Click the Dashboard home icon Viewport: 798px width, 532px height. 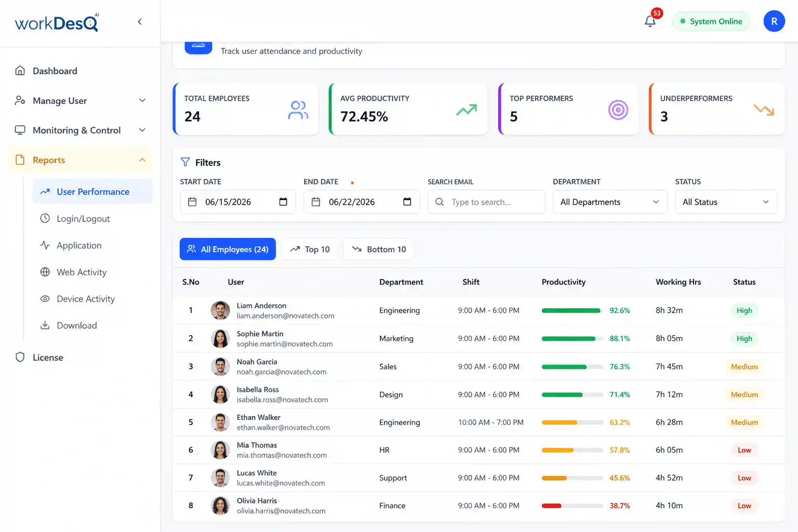point(20,71)
